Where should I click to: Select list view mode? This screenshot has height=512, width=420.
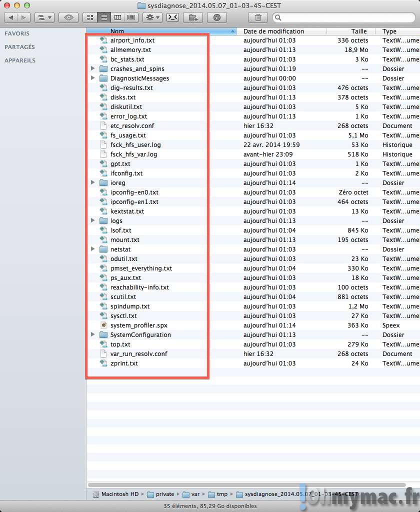pyautogui.click(x=104, y=17)
